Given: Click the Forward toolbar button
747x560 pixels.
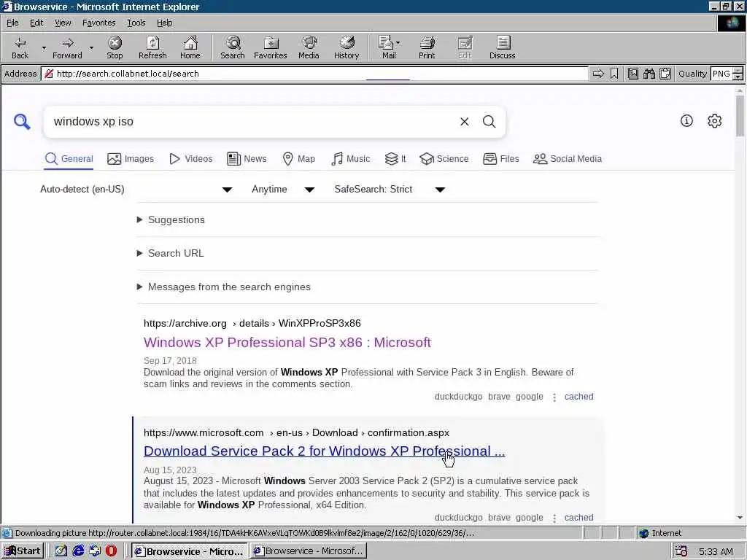Looking at the screenshot, I should [67, 47].
